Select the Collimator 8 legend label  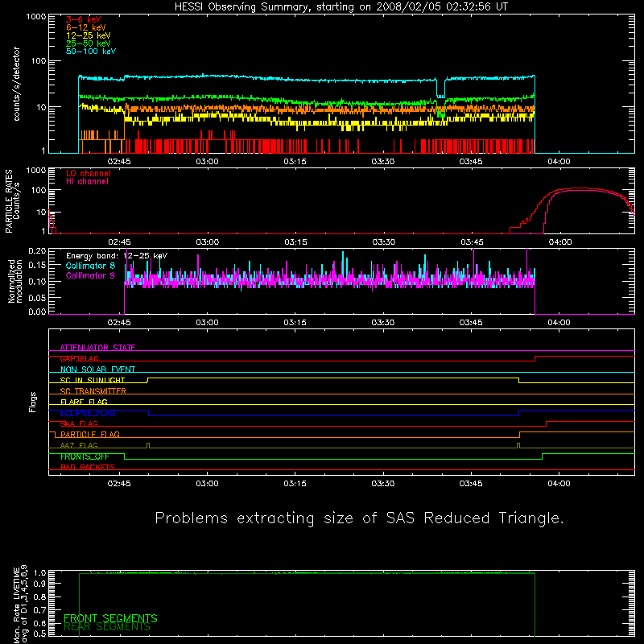(90, 266)
